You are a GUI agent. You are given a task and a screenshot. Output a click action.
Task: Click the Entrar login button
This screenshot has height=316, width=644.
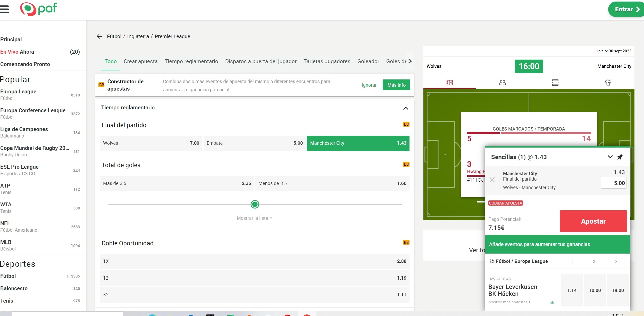coord(626,9)
